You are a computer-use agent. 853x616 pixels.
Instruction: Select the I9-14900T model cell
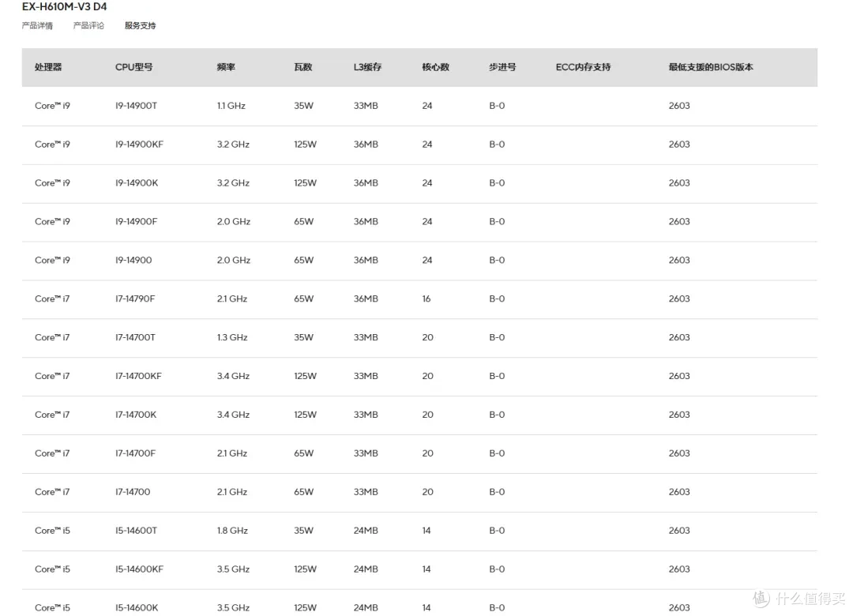point(136,106)
